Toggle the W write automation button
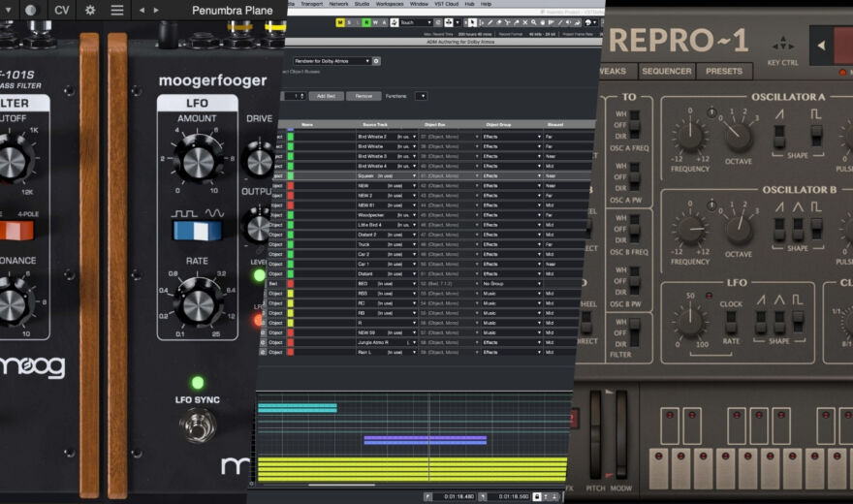 [x=375, y=22]
